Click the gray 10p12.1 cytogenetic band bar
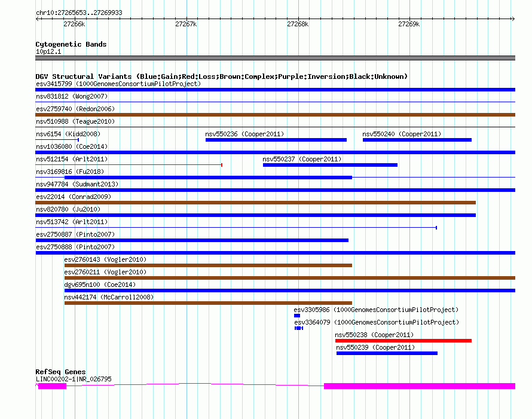 point(276,58)
